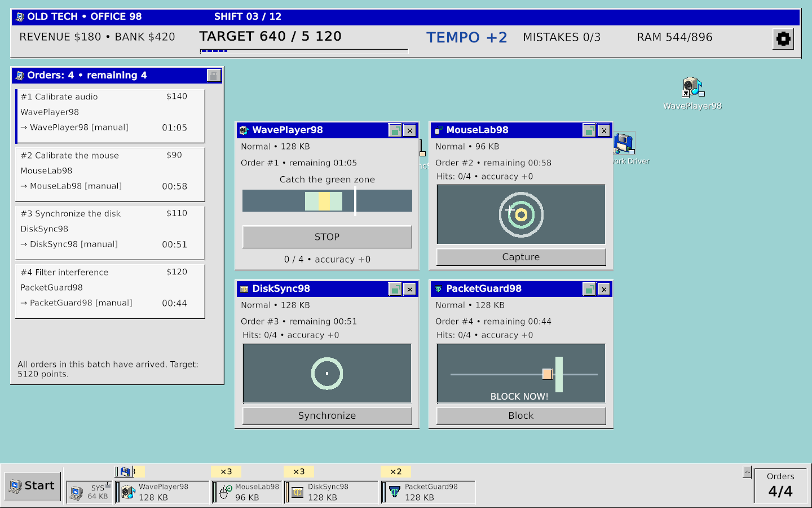Click the sync circle in DiskSync98
The image size is (812, 508).
[327, 373]
